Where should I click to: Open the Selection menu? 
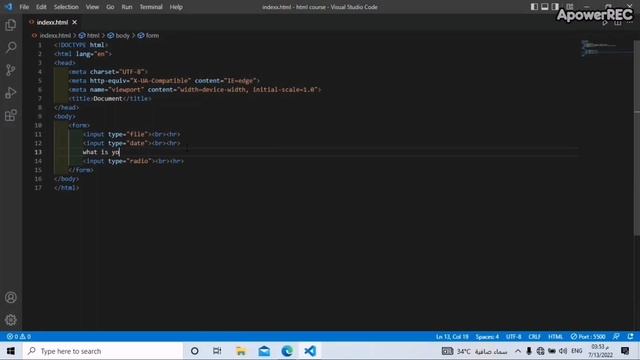pyautogui.click(x=66, y=7)
